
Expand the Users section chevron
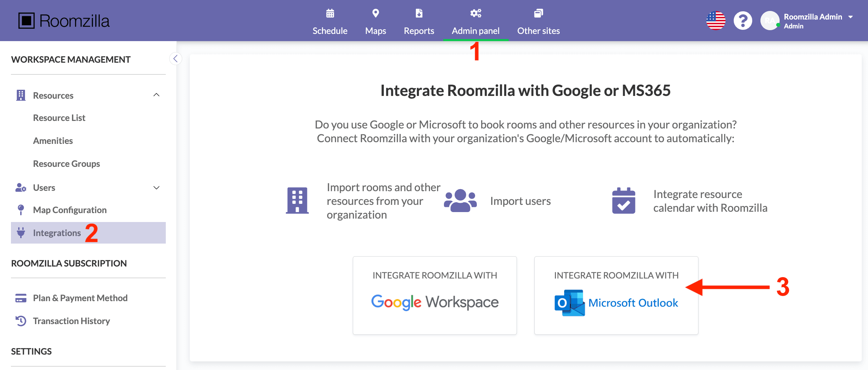point(157,188)
